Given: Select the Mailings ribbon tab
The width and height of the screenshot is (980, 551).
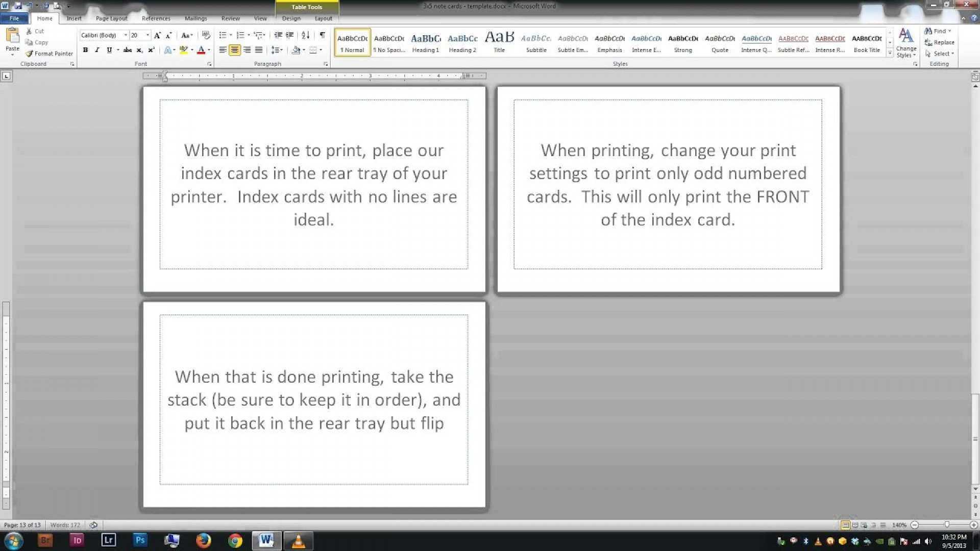Looking at the screenshot, I should [196, 18].
